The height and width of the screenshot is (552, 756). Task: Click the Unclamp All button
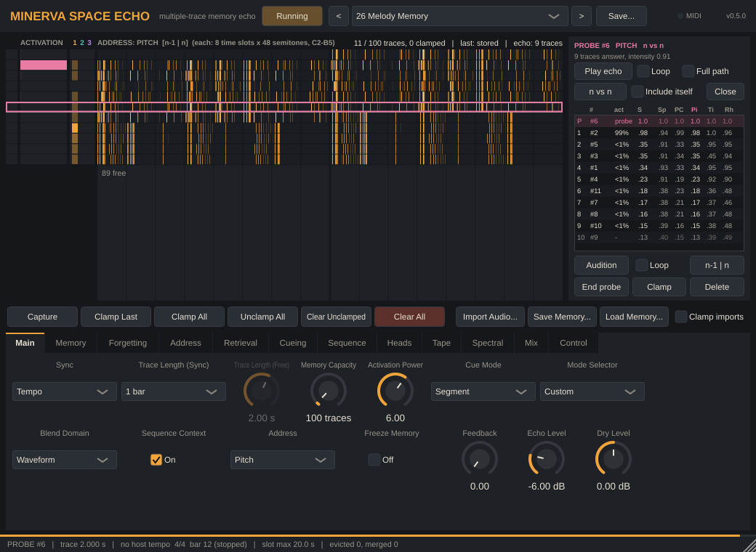262,317
